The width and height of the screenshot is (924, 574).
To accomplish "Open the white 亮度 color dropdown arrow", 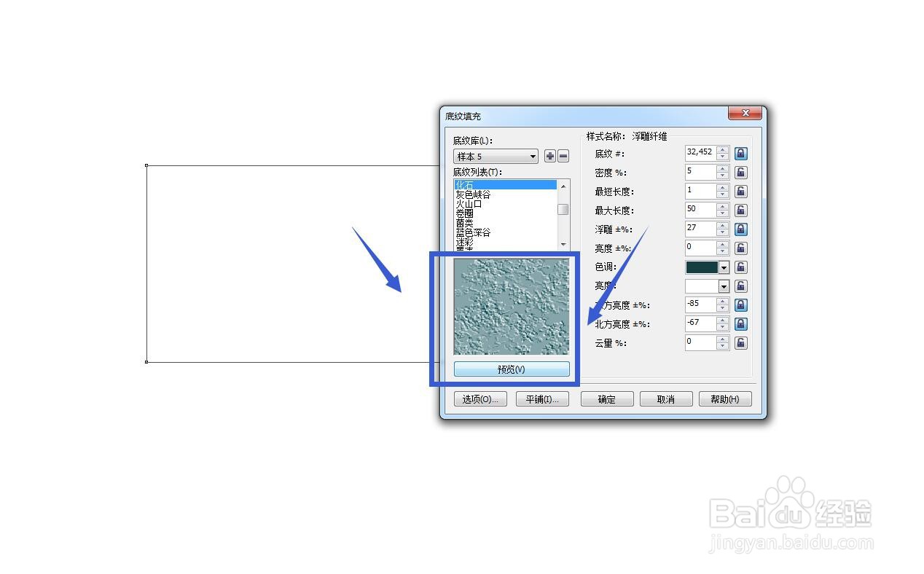I will click(x=724, y=286).
